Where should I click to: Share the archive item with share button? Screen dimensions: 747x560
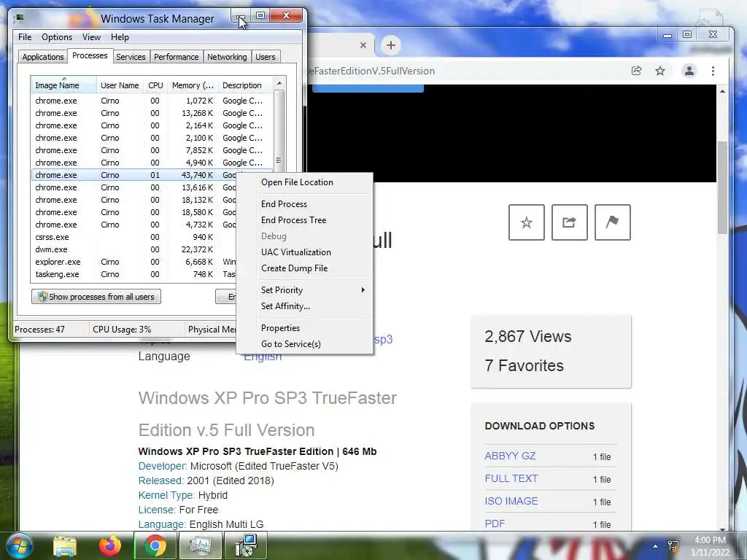tap(569, 222)
